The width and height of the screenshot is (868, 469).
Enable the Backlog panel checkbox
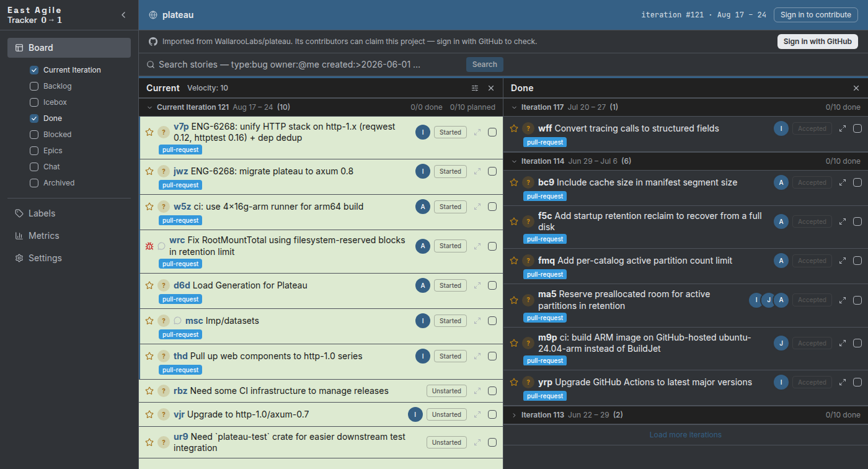pos(34,86)
